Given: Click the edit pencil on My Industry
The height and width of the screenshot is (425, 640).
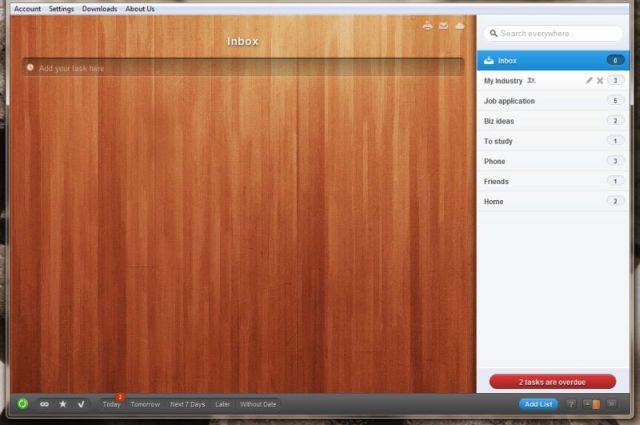Looking at the screenshot, I should click(x=589, y=81).
